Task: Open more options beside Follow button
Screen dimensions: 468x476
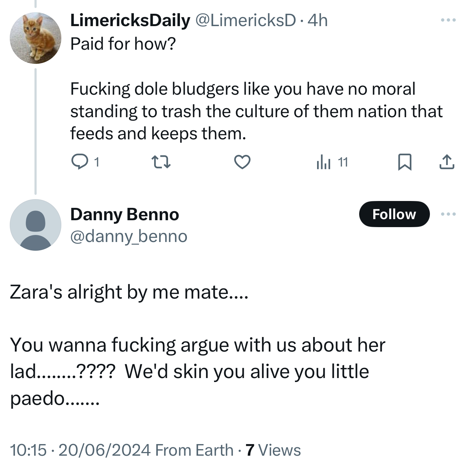Action: coord(448,214)
